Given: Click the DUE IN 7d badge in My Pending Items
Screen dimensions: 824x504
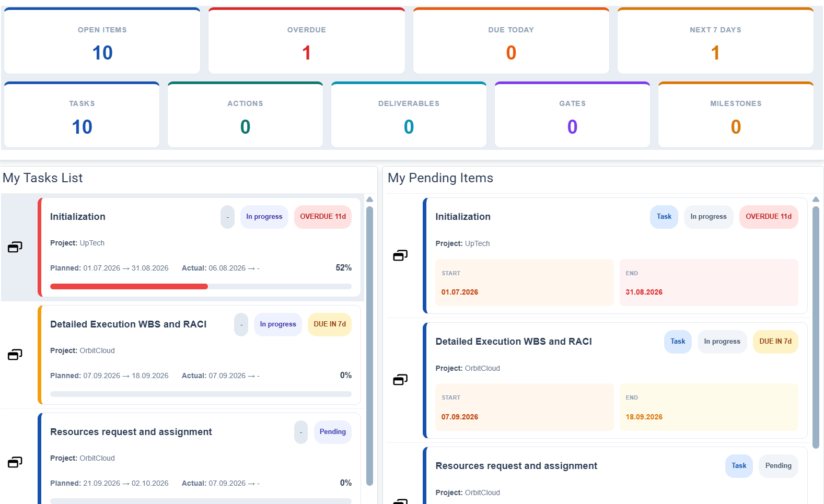Looking at the screenshot, I should click(775, 342).
